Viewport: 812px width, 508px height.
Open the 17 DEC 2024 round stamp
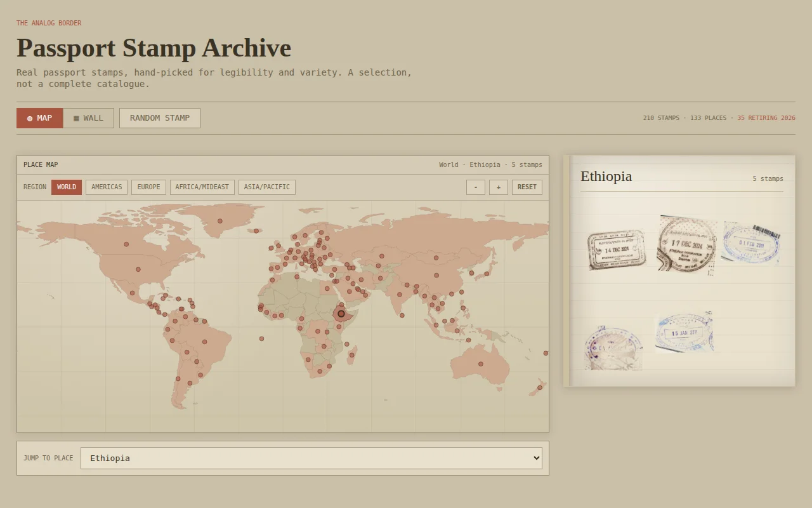pos(687,244)
